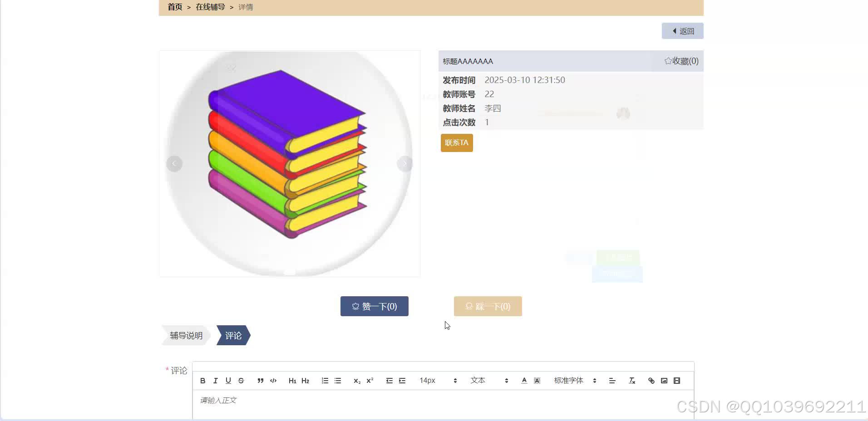Start a bulleted list
Viewport: 868px width, 421px height.
pyautogui.click(x=338, y=381)
